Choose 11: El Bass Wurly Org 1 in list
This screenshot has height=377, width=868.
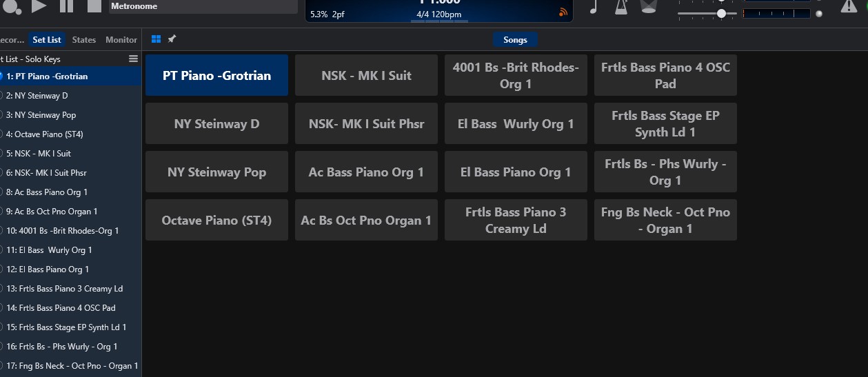pyautogui.click(x=70, y=249)
